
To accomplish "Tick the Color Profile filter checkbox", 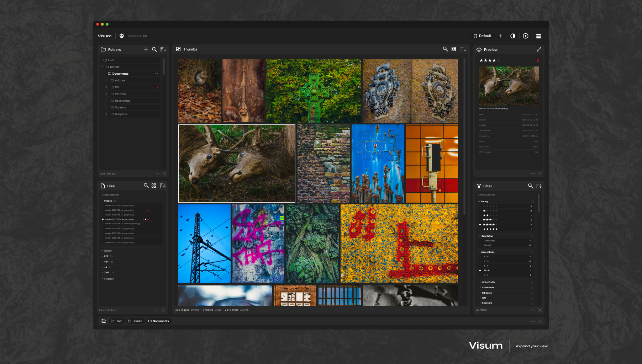I will pyautogui.click(x=532, y=282).
